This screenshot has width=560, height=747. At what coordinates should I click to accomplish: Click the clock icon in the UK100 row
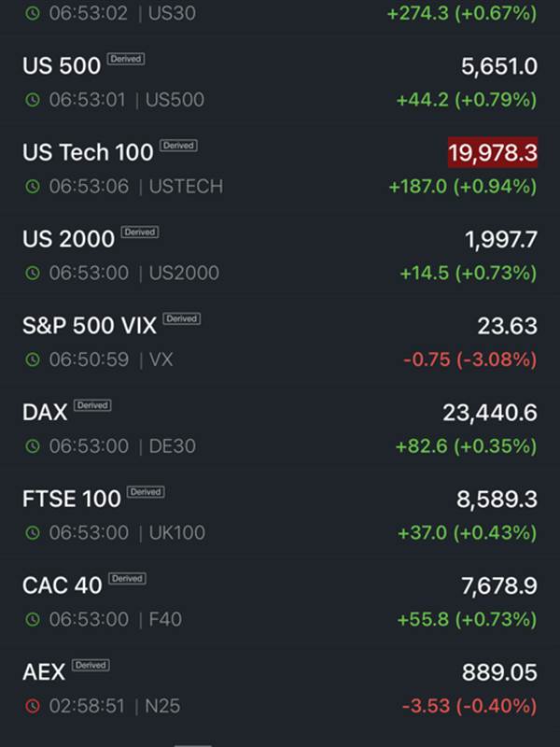pyautogui.click(x=33, y=532)
